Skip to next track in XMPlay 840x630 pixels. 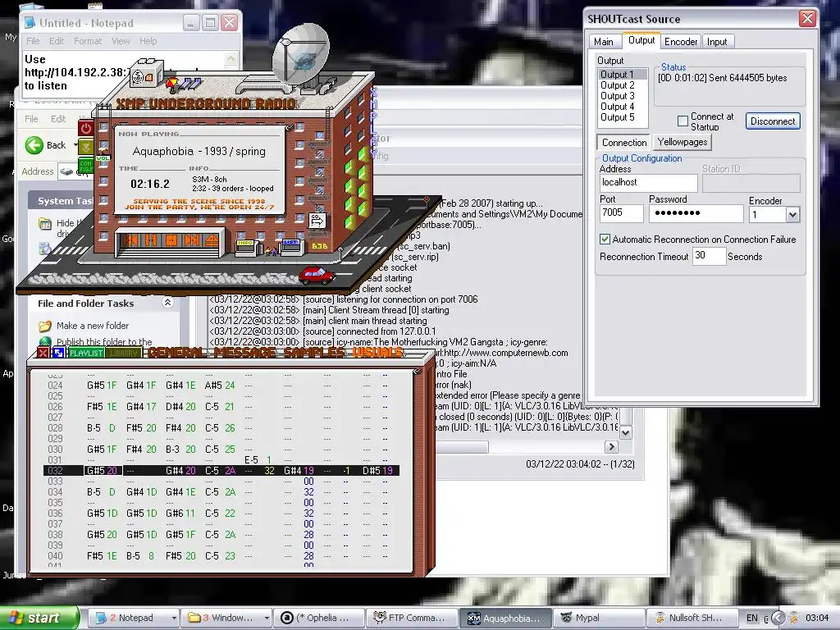tap(191, 240)
